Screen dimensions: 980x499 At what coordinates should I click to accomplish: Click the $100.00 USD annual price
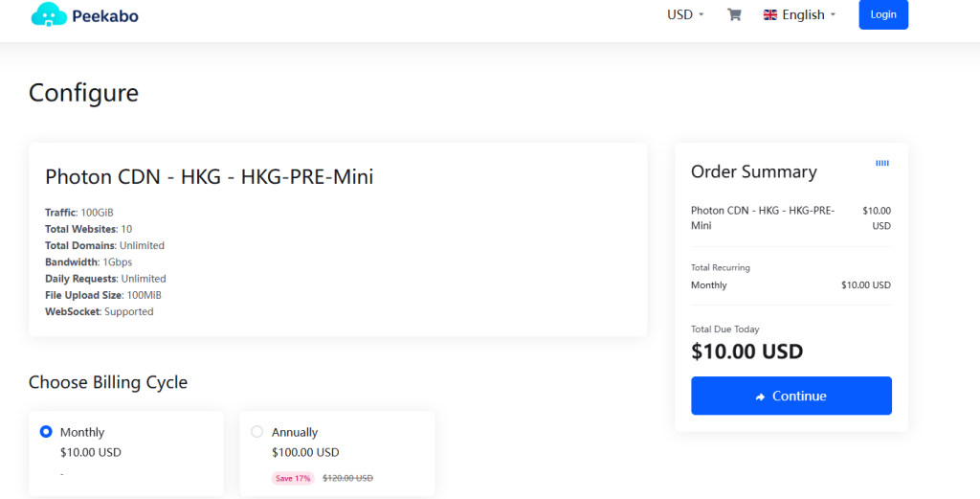click(305, 452)
